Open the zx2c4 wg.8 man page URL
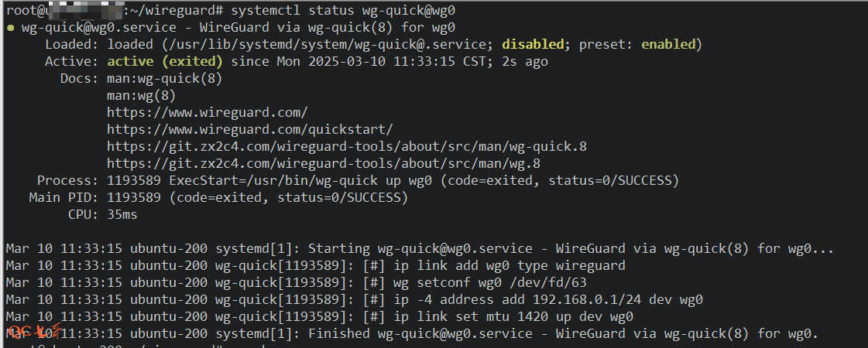 [x=323, y=163]
